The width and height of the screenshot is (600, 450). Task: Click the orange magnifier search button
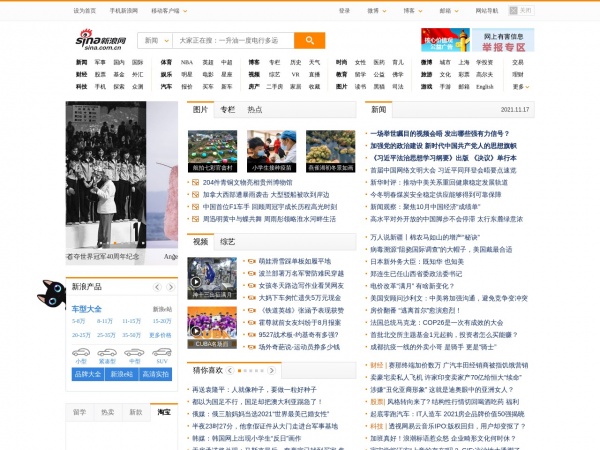[x=310, y=40]
